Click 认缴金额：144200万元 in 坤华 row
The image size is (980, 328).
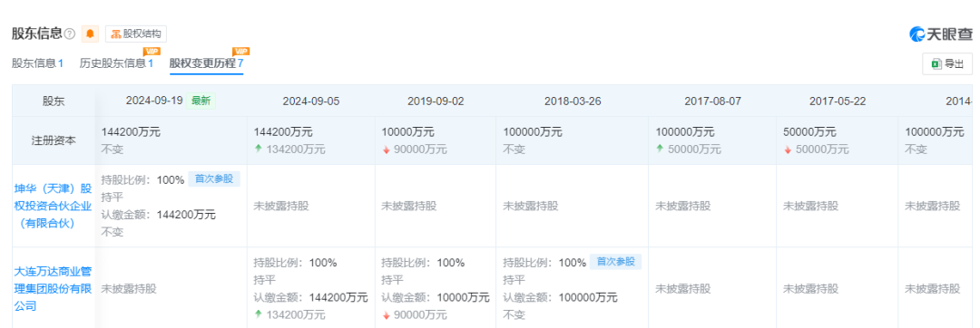click(x=159, y=215)
